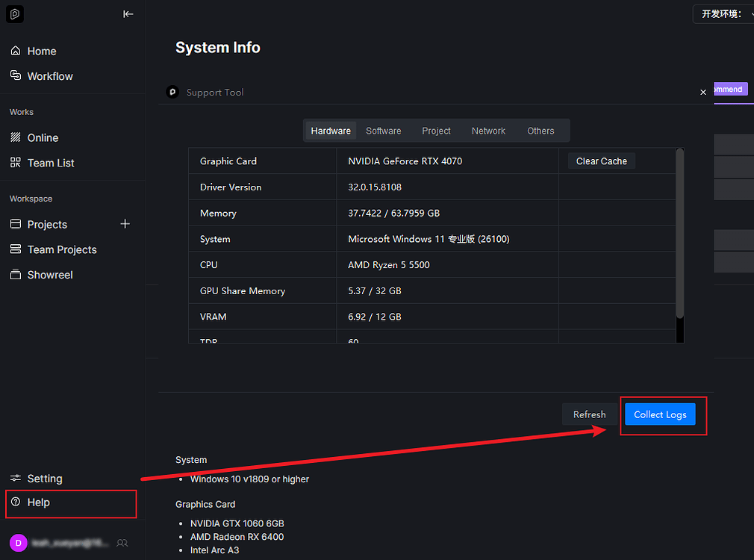
Task: Click the Collect Logs button
Action: pos(660,414)
